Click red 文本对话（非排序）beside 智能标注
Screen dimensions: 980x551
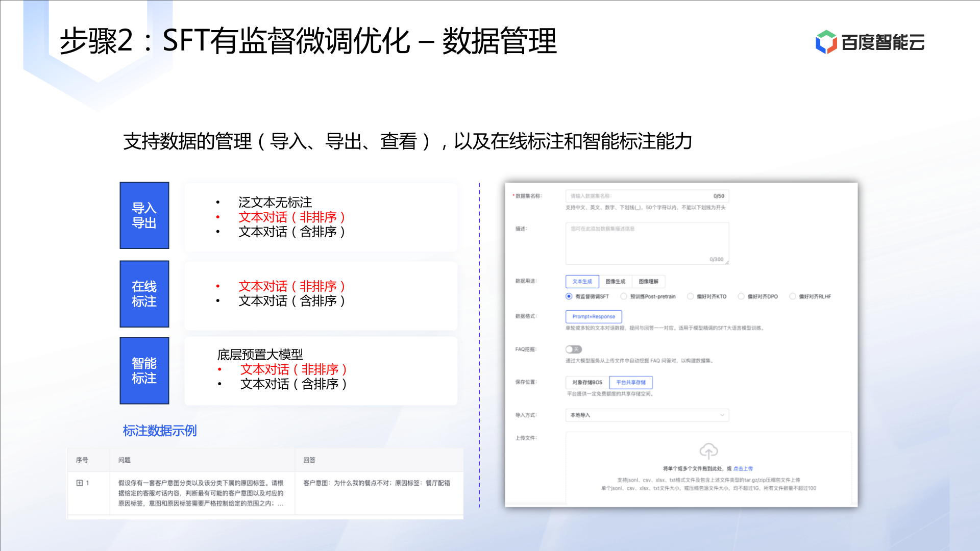coord(294,369)
